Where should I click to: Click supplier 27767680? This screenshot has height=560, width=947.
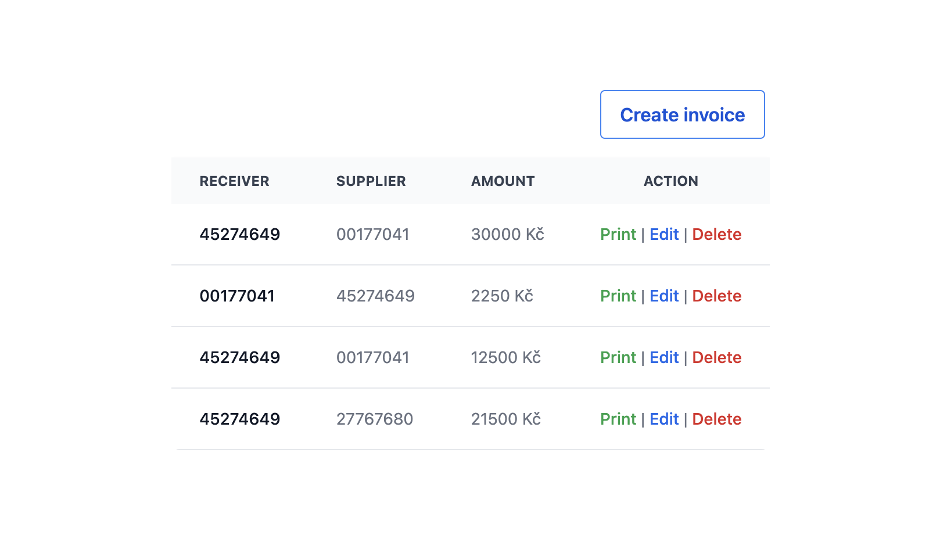click(375, 419)
